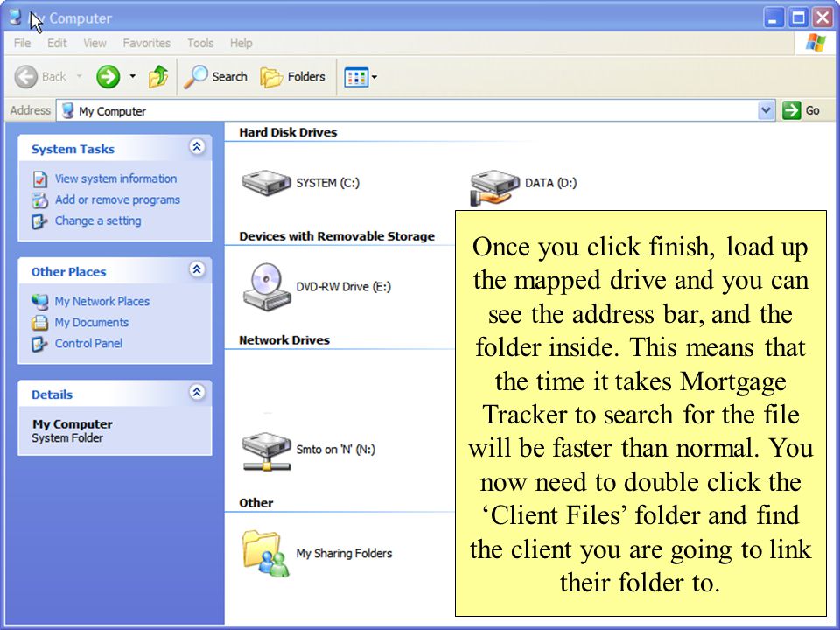The height and width of the screenshot is (630, 840).
Task: Click the Other group header
Action: click(x=256, y=503)
